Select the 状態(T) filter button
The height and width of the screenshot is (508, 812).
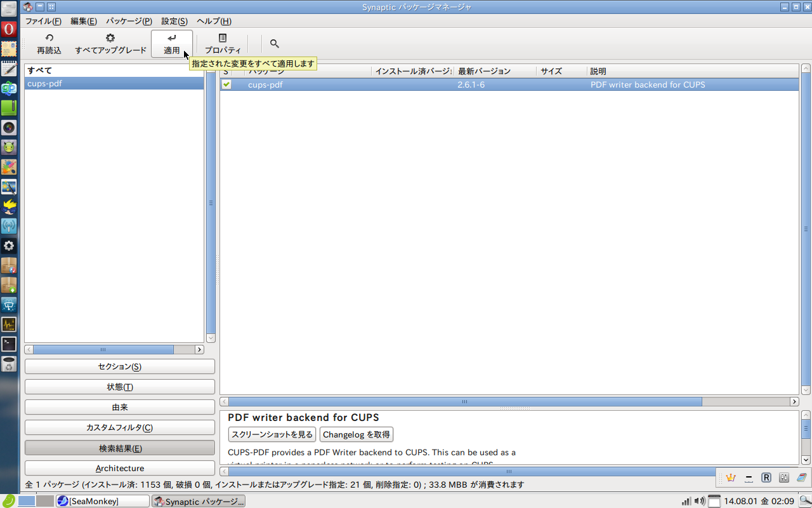tap(120, 387)
